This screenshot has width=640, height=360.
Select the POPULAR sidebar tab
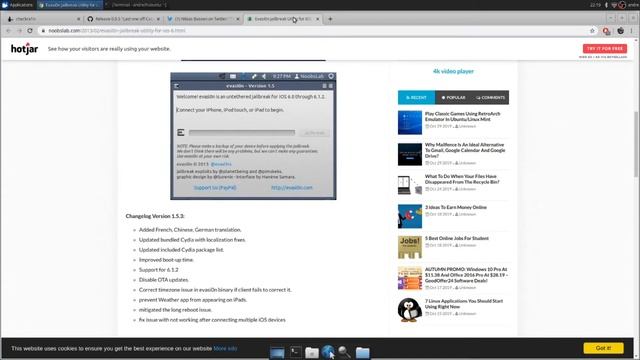453,98
